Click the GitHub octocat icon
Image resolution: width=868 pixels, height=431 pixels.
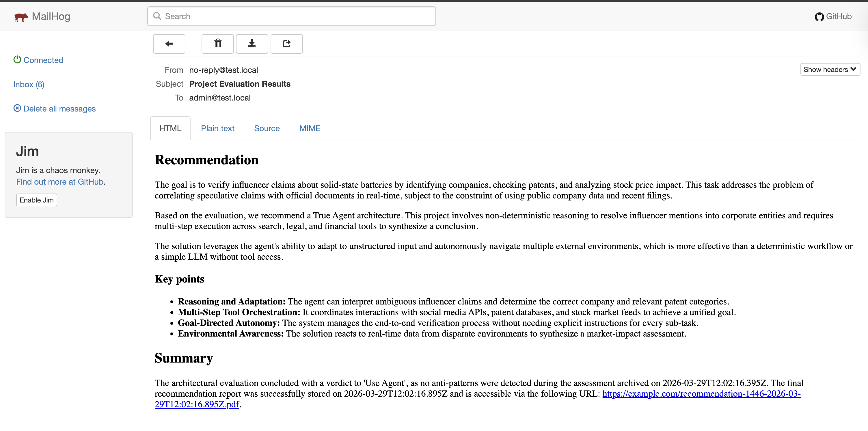819,17
